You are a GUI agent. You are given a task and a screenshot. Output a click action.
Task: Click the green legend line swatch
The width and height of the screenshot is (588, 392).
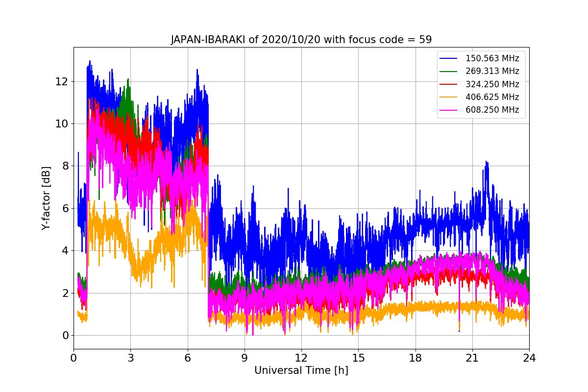[448, 72]
